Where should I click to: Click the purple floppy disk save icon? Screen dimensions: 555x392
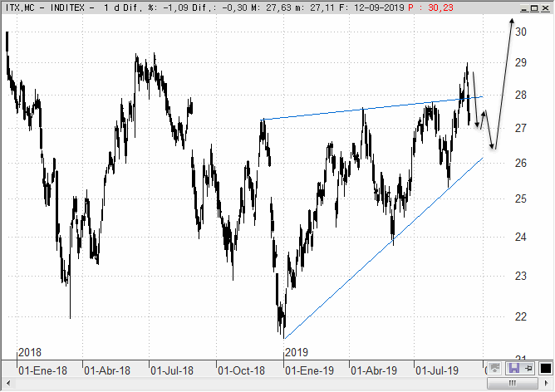(x=514, y=368)
